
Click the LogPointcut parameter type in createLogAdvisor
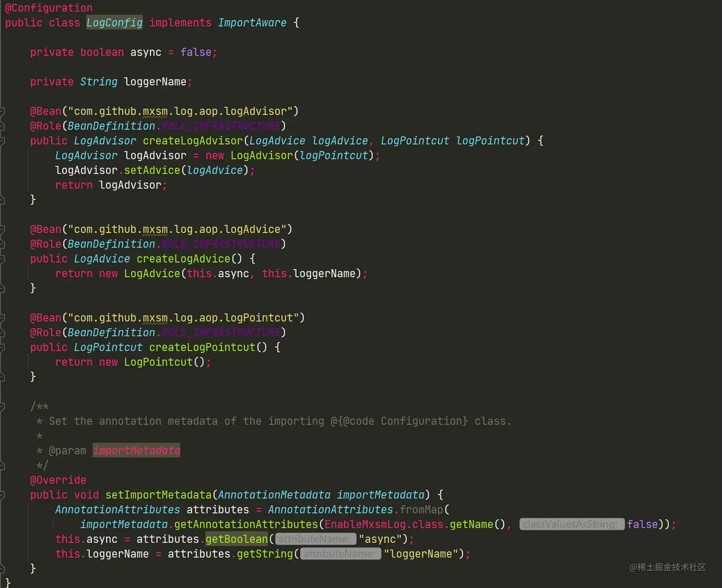[x=415, y=141]
